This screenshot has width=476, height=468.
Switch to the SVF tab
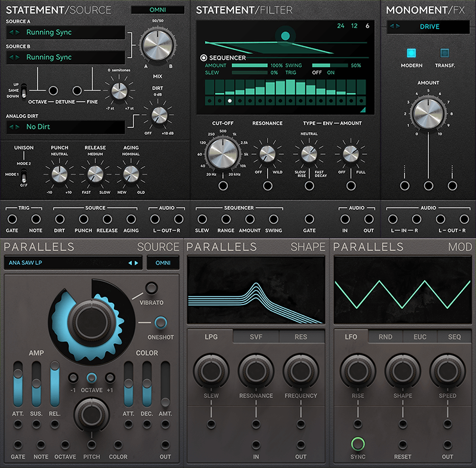(x=256, y=337)
